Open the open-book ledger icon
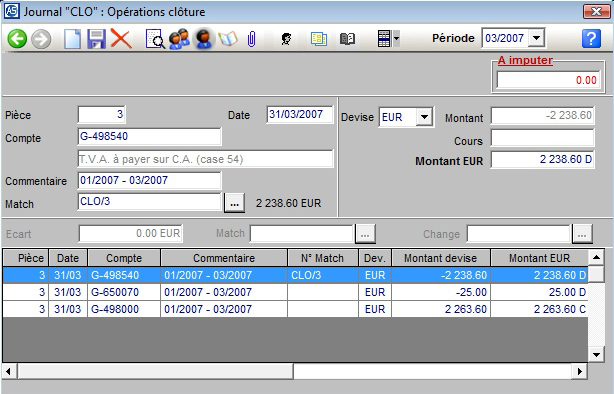Image resolution: width=614 pixels, height=394 pixels. 228,39
